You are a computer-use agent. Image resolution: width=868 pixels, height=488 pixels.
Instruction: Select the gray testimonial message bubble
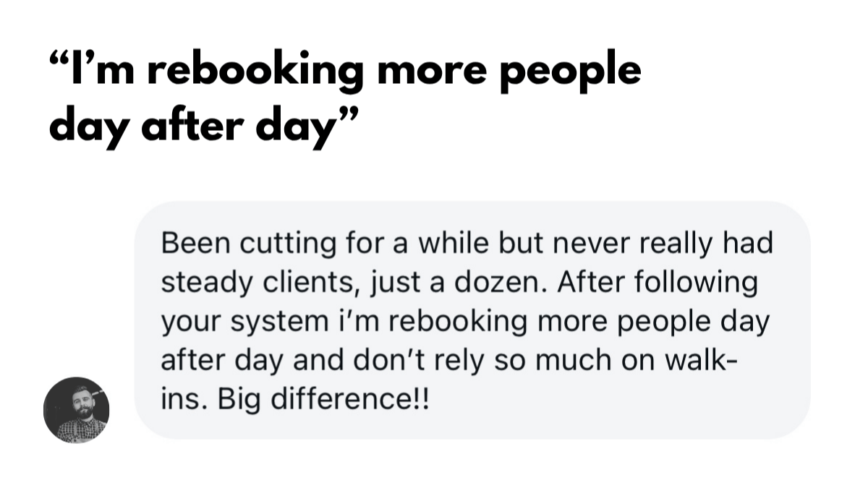[x=472, y=320]
